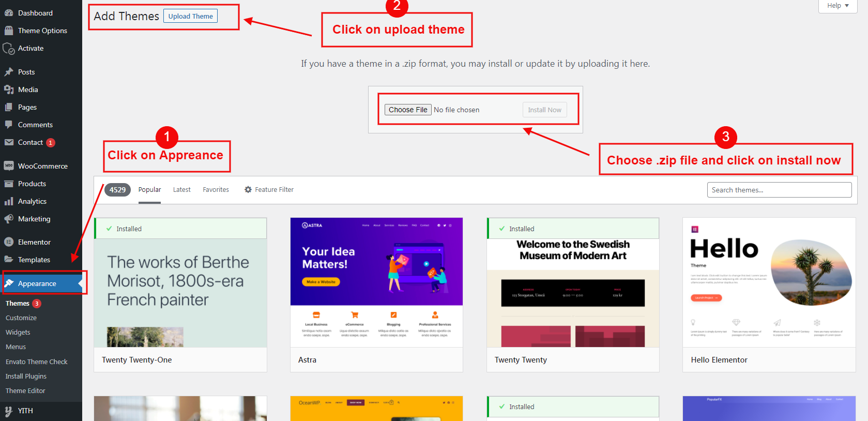Click the Posts pushpin icon
This screenshot has height=421, width=868.
pos(9,72)
